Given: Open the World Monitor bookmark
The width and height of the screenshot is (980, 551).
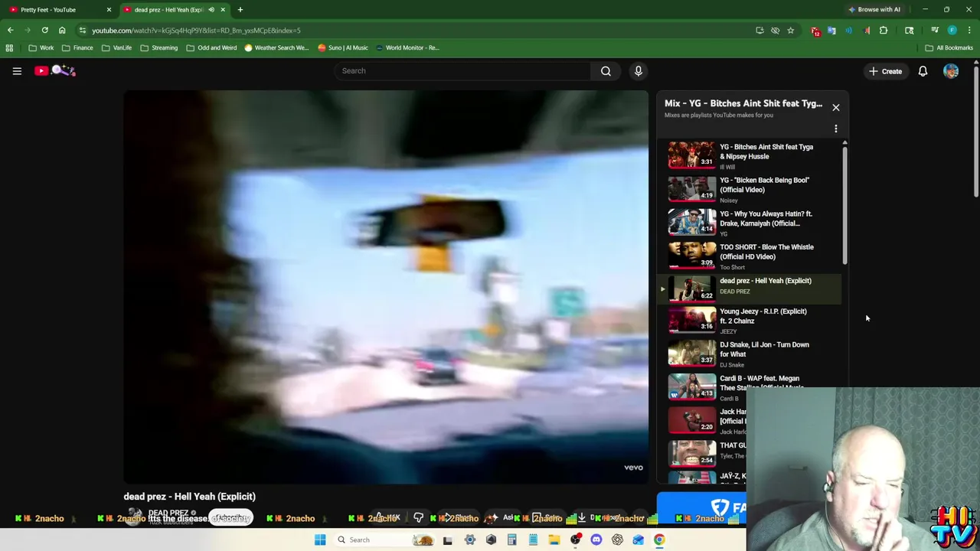Looking at the screenshot, I should [x=407, y=48].
